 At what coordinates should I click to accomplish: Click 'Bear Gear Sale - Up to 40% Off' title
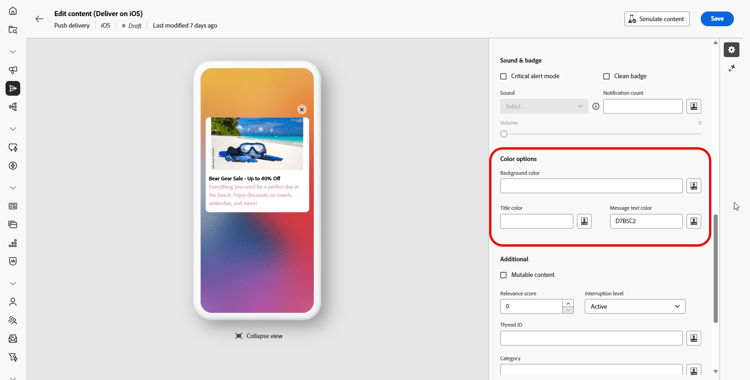[244, 179]
